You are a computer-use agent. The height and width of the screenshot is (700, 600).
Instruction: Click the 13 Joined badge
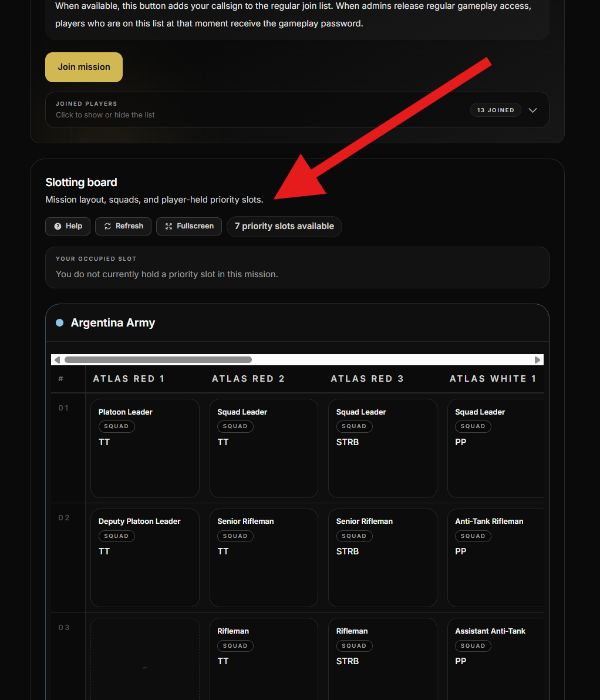(x=495, y=110)
